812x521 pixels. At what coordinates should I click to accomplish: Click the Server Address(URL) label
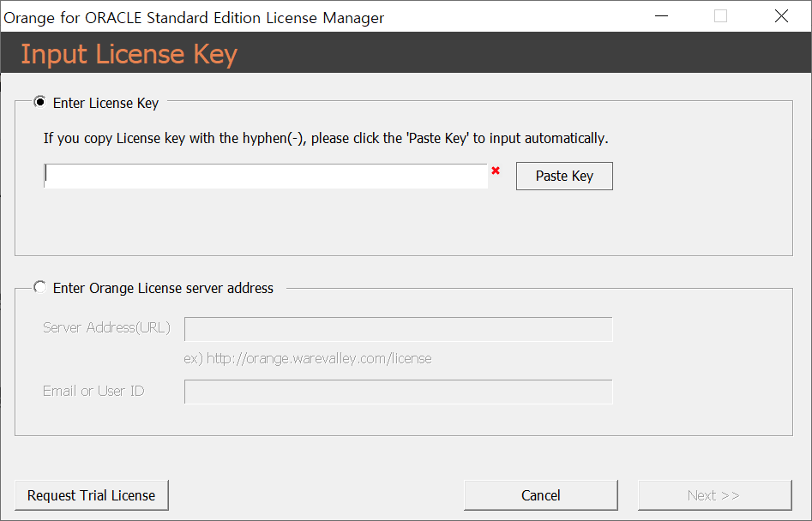(x=106, y=327)
